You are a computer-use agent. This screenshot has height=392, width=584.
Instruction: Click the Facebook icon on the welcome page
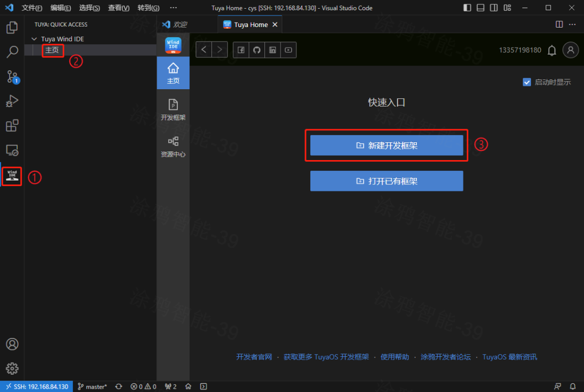240,49
